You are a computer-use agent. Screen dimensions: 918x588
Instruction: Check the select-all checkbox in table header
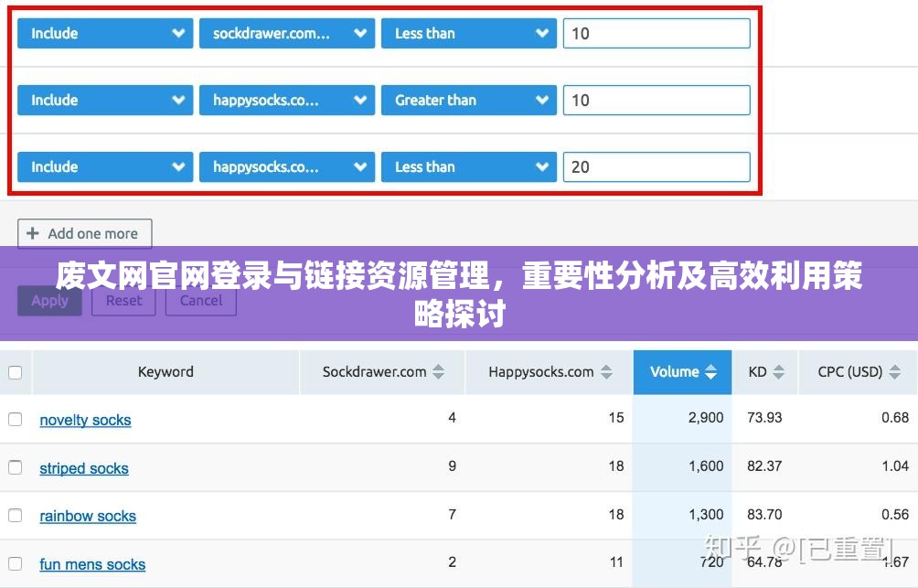pyautogui.click(x=15, y=372)
